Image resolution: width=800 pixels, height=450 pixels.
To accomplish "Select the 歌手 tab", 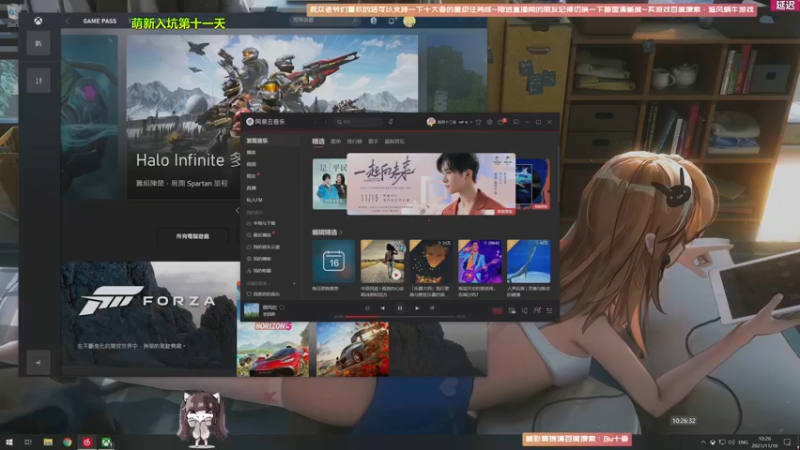I will 373,141.
